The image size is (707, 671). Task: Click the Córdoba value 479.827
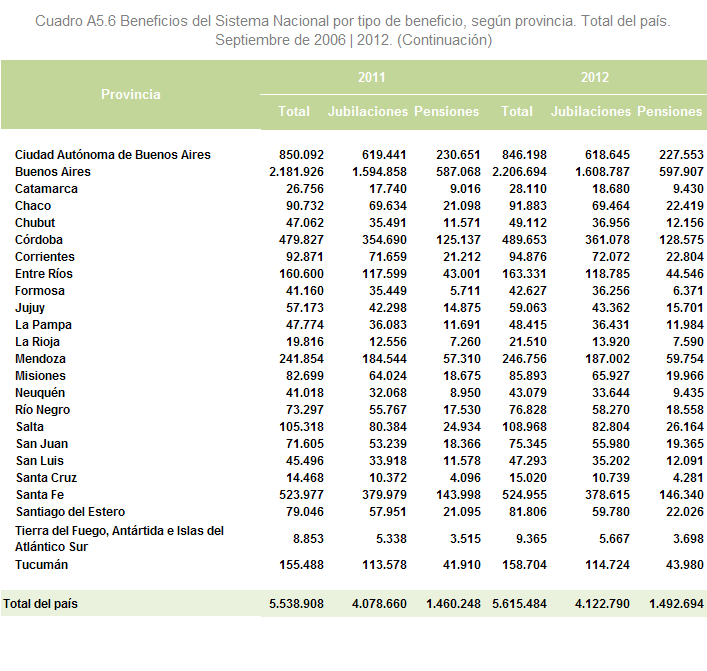tap(301, 239)
